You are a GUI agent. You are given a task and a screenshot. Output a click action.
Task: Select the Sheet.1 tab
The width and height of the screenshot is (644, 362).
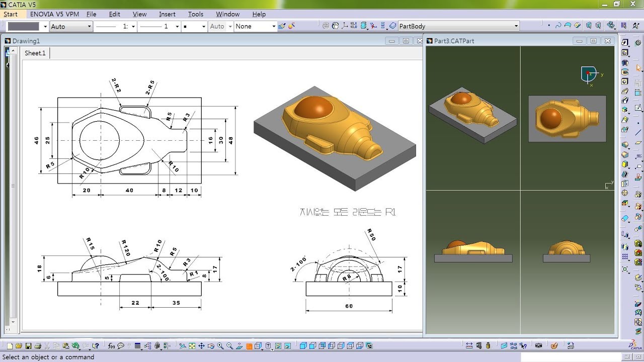click(35, 53)
